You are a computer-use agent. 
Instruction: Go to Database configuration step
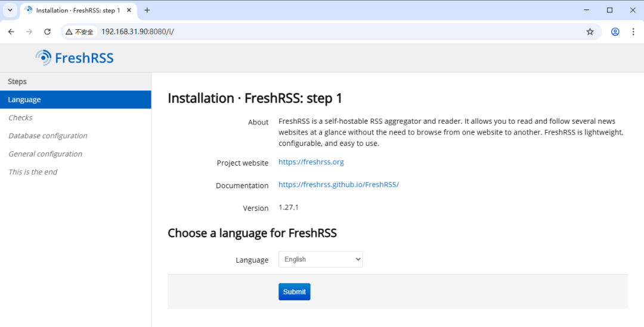48,136
